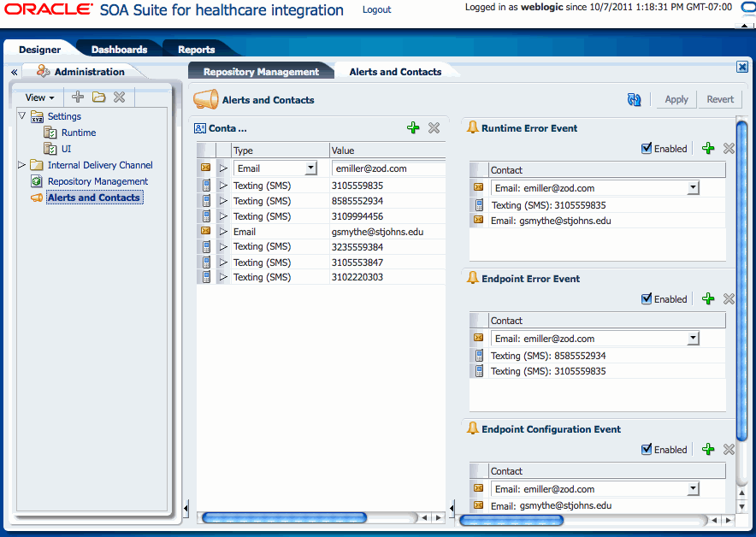Switch to the Repository Management tab
Image resolution: width=756 pixels, height=537 pixels.
click(x=261, y=72)
